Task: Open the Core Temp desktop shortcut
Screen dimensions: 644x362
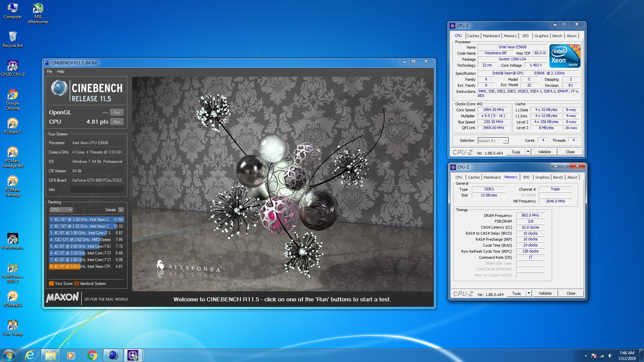Action: tap(13, 327)
